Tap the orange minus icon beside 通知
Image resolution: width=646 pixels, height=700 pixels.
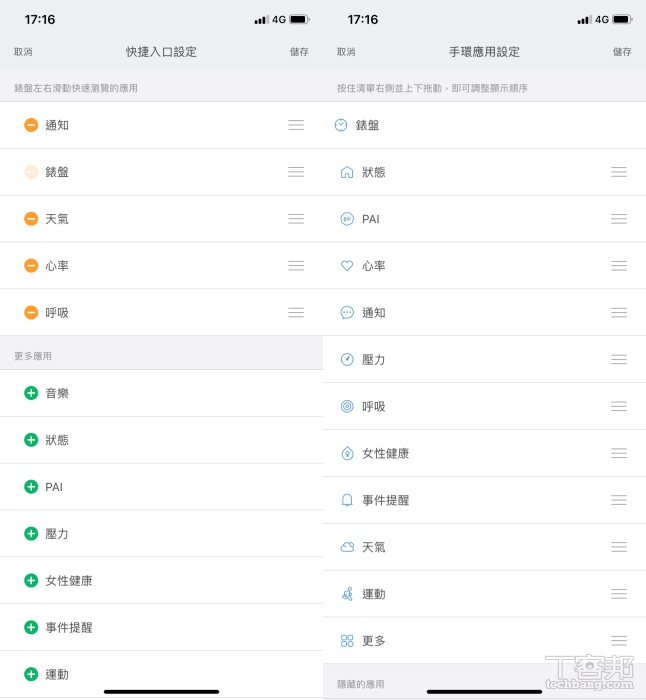(x=31, y=125)
